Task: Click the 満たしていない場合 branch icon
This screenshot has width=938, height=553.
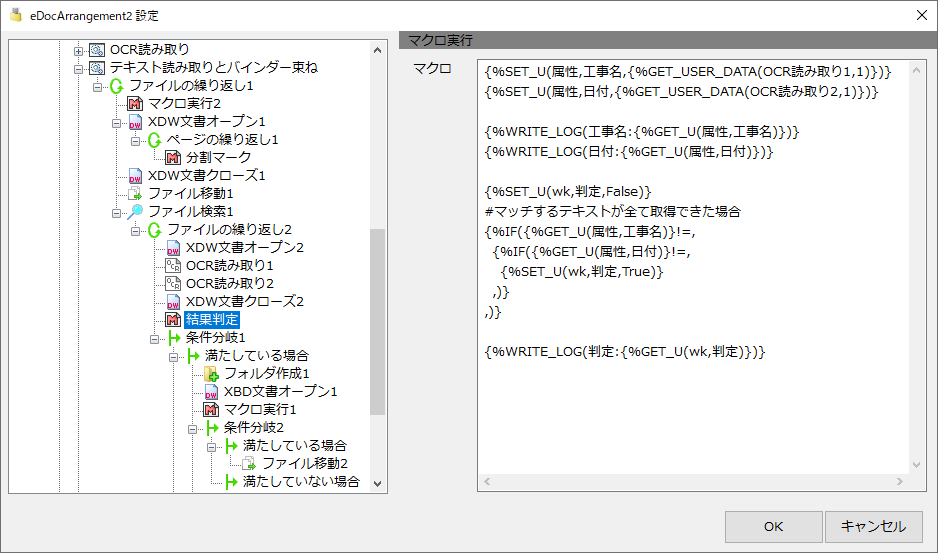Action: [x=231, y=482]
